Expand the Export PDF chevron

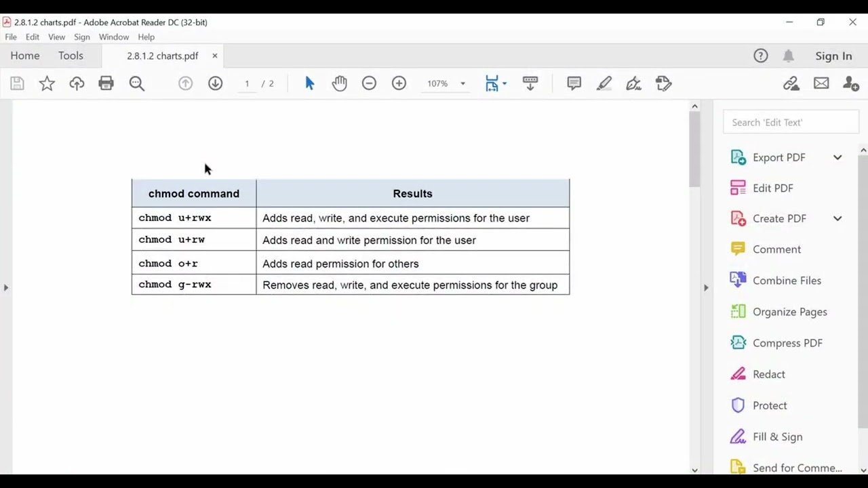(x=837, y=157)
